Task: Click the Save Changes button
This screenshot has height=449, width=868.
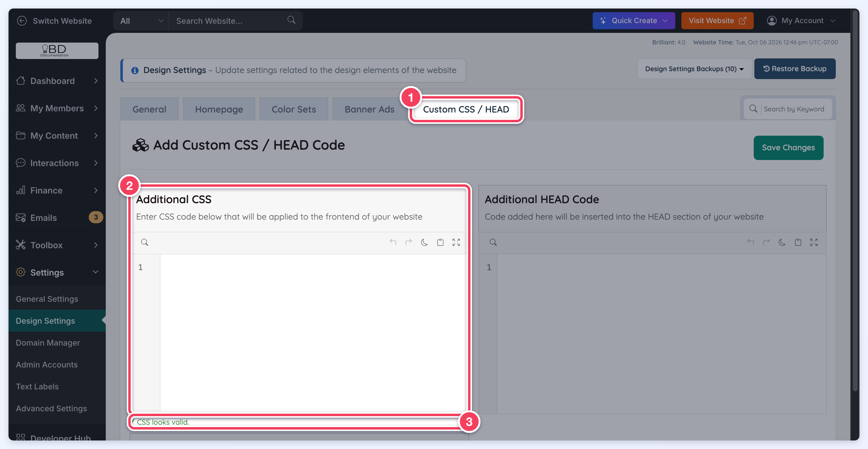Action: [x=788, y=148]
